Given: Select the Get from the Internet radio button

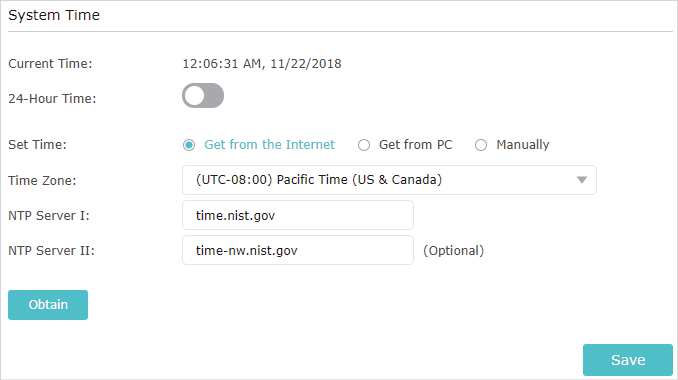Looking at the screenshot, I should click(x=189, y=145).
